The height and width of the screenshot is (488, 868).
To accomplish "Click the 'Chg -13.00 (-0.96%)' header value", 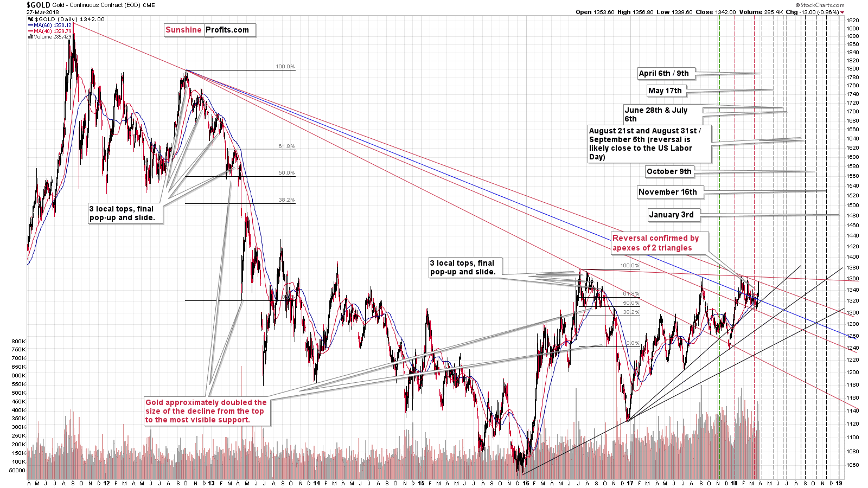I will [x=812, y=12].
